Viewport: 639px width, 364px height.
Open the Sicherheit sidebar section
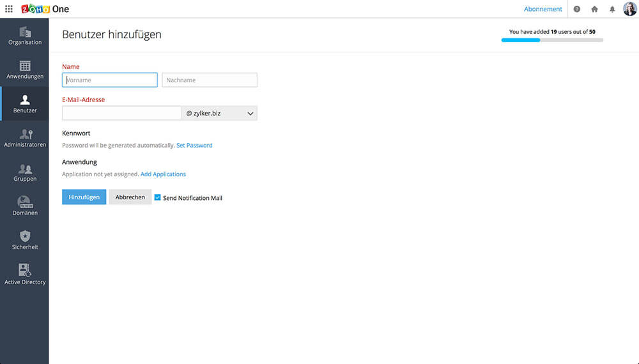[24, 241]
